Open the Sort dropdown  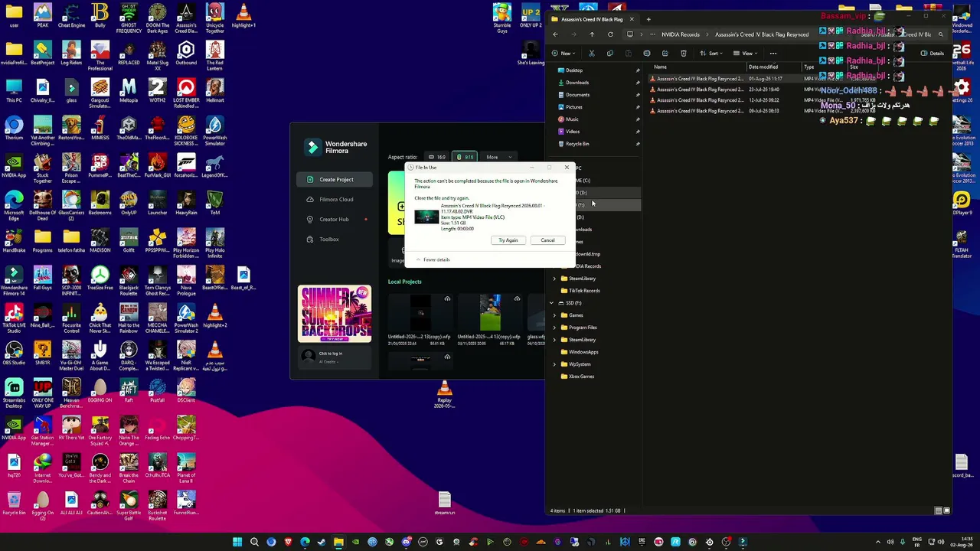point(713,54)
